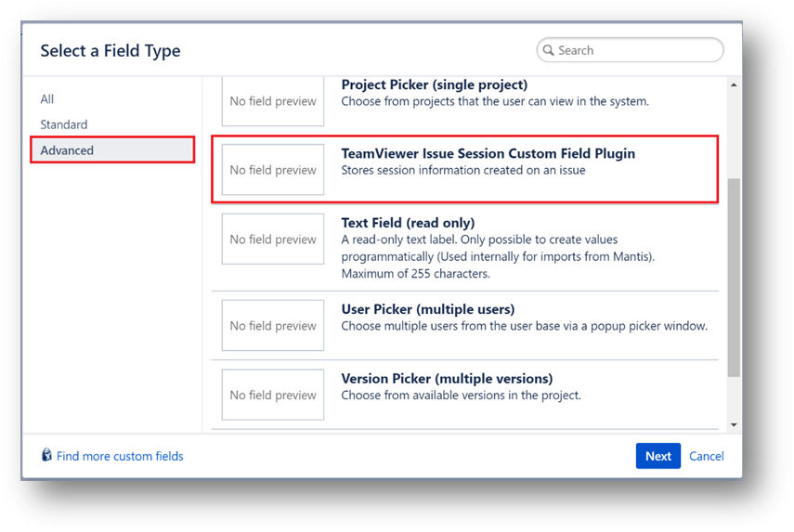Cancel the field type dialog
This screenshot has height=532, width=794.
[707, 456]
